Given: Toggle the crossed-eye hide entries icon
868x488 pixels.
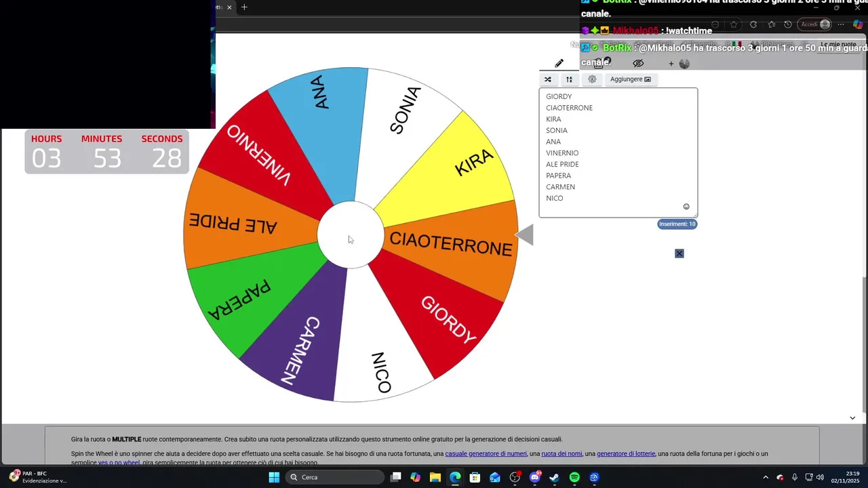Looking at the screenshot, I should 638,63.
